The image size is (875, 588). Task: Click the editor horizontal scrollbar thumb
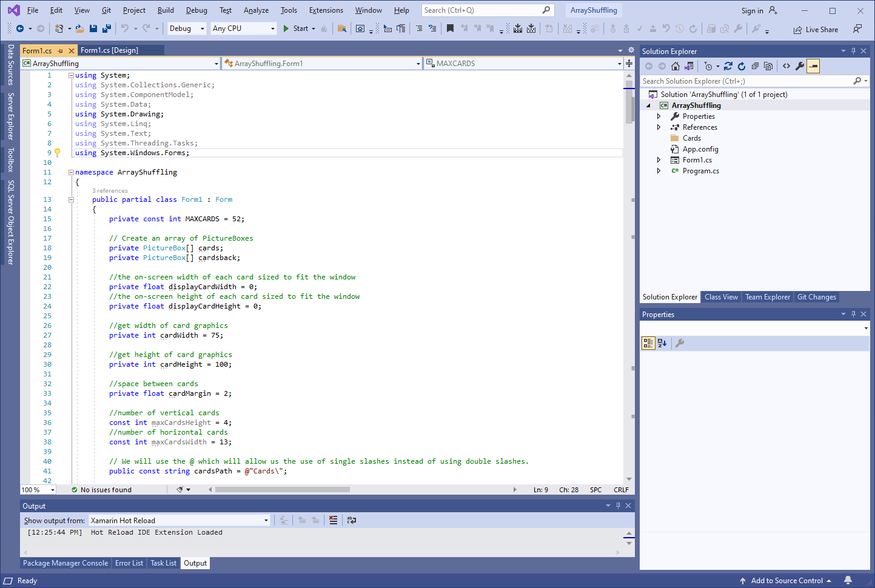pos(282,489)
